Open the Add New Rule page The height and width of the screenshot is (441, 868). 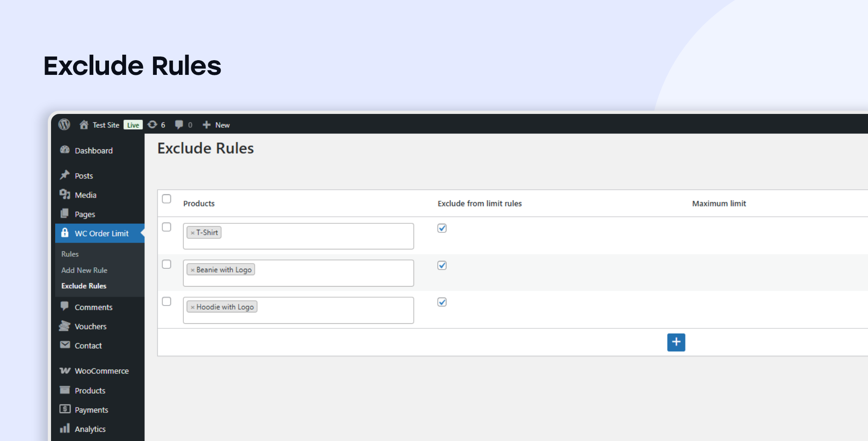pos(84,270)
